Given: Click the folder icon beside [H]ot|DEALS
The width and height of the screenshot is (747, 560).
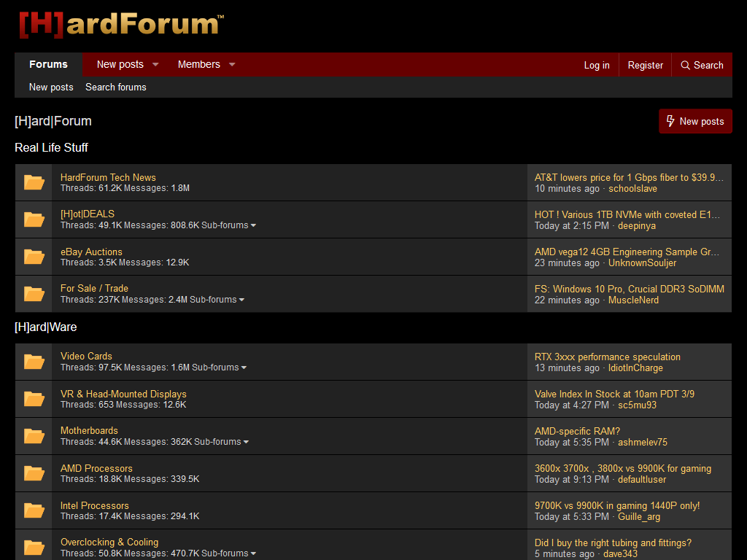Looking at the screenshot, I should pyautogui.click(x=34, y=219).
